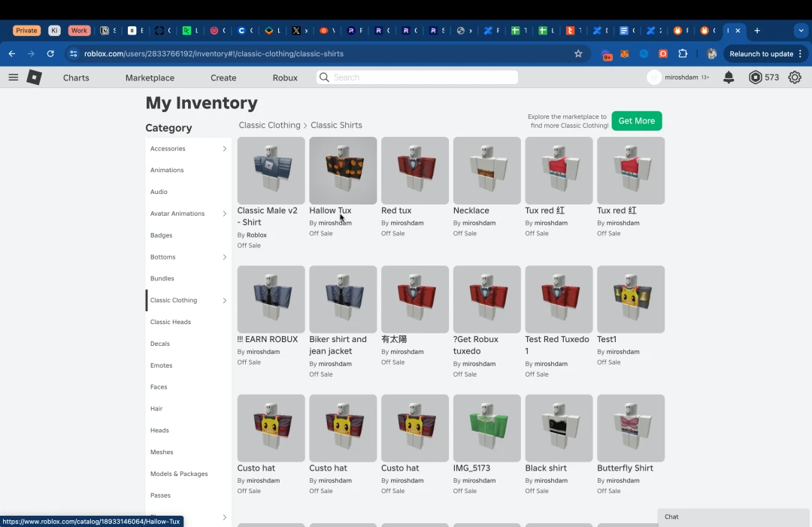The height and width of the screenshot is (527, 812).
Task: Select the Animations category
Action: click(x=167, y=171)
